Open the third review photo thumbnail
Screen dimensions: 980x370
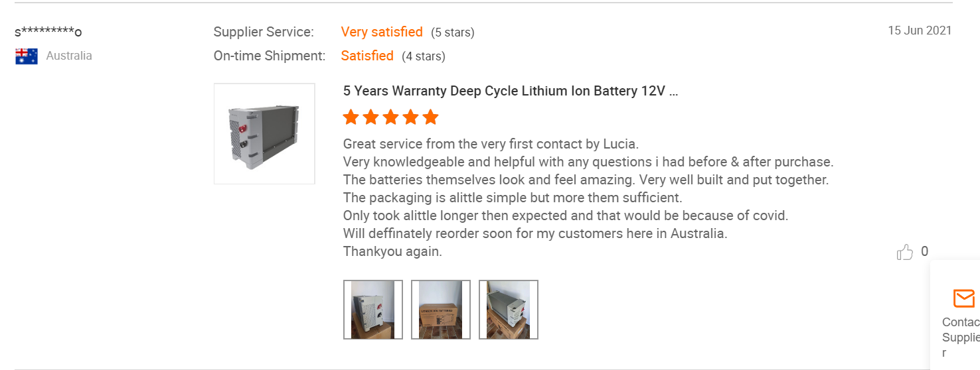(x=509, y=310)
